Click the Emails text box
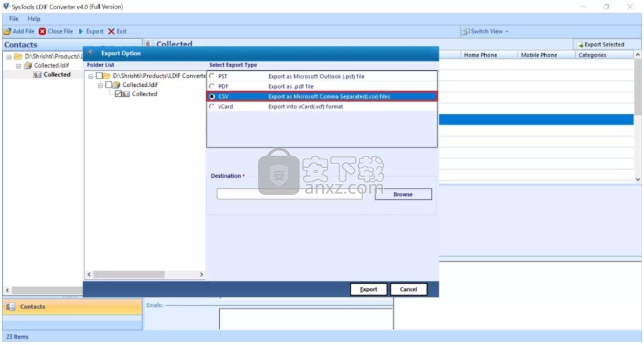This screenshot has width=644, height=345. [x=306, y=319]
